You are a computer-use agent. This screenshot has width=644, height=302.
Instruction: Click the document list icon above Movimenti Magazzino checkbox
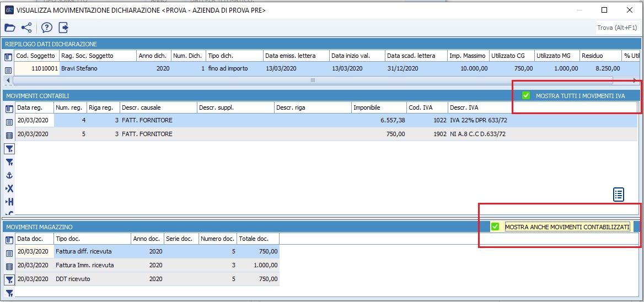[x=619, y=195]
